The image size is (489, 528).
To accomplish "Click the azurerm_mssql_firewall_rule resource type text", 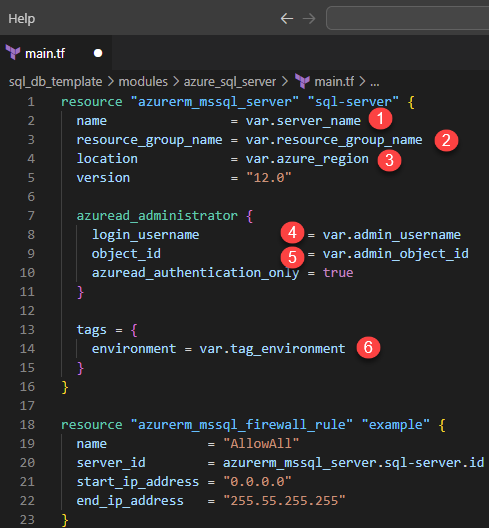I will coord(241,425).
